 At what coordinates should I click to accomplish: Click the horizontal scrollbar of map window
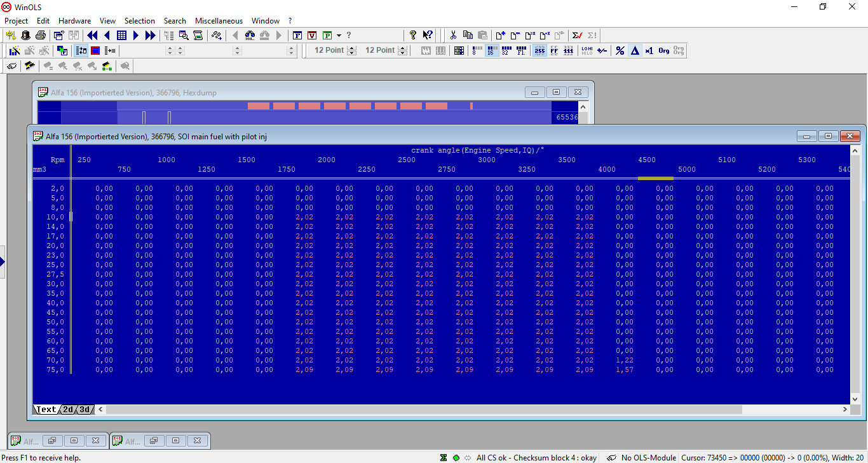[473, 410]
